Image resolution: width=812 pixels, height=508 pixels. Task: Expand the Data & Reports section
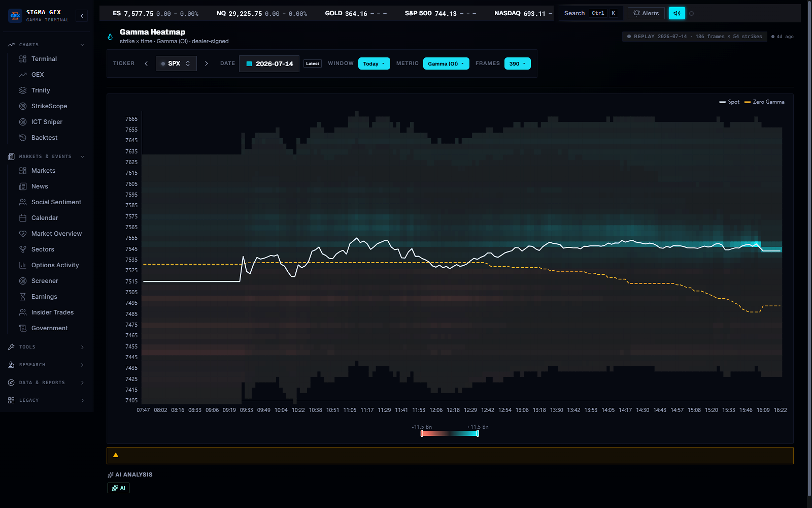coord(47,383)
